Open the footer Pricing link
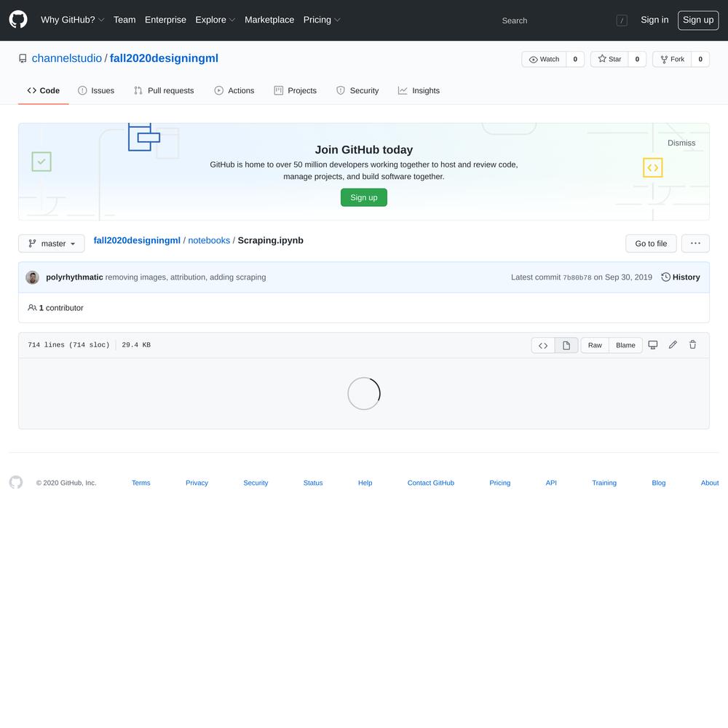Image resolution: width=728 pixels, height=728 pixels. click(500, 483)
